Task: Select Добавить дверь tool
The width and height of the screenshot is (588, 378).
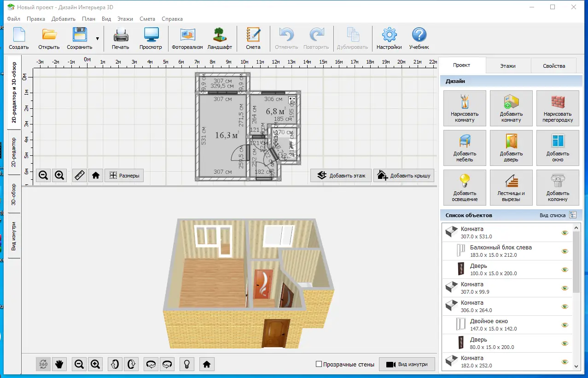Action: click(511, 148)
